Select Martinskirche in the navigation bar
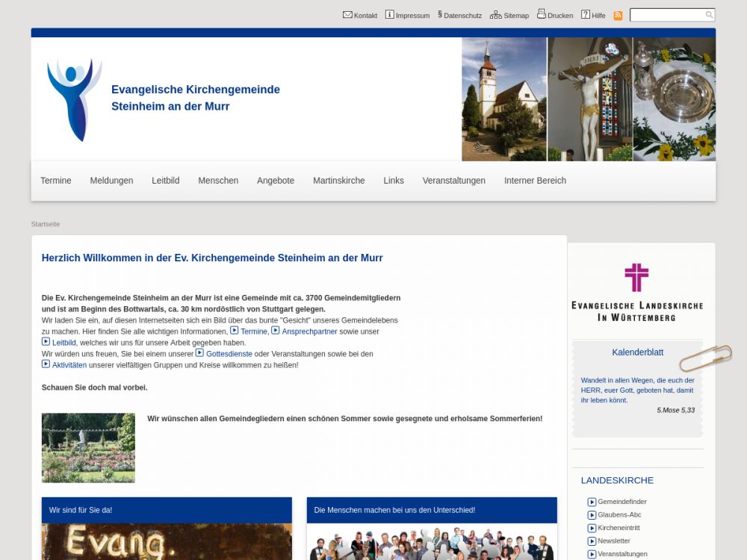747x560 pixels. click(338, 181)
